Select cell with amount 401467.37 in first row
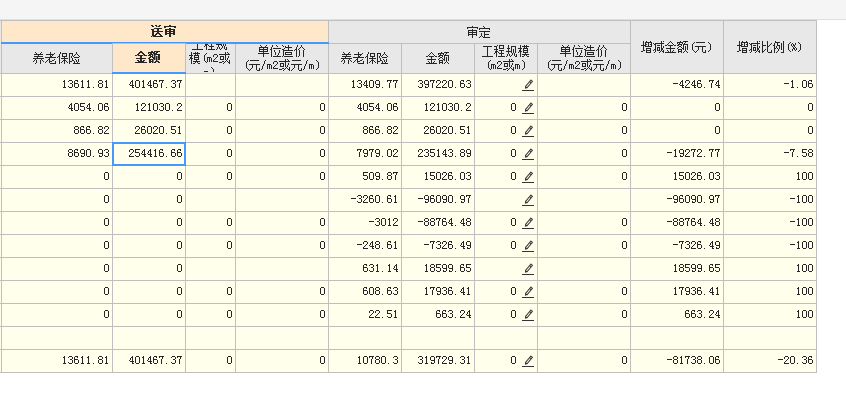This screenshot has width=846, height=399. click(x=149, y=85)
